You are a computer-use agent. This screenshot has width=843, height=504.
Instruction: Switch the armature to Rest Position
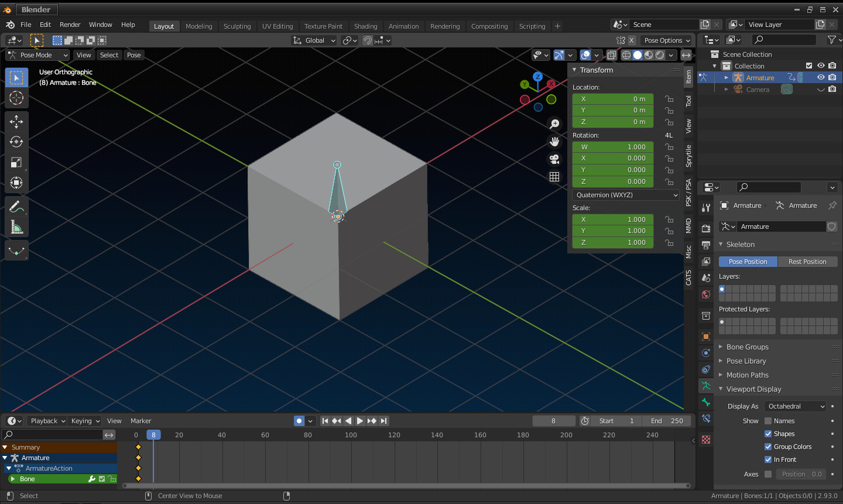click(808, 261)
